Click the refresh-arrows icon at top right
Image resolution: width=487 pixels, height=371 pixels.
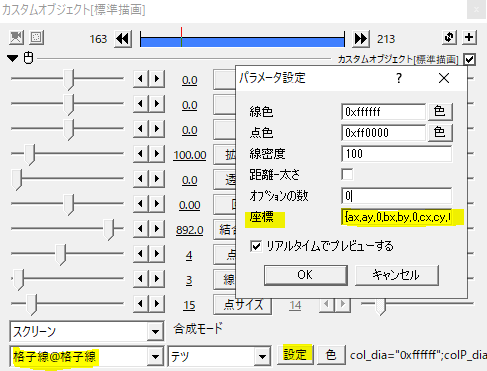pyautogui.click(x=449, y=37)
